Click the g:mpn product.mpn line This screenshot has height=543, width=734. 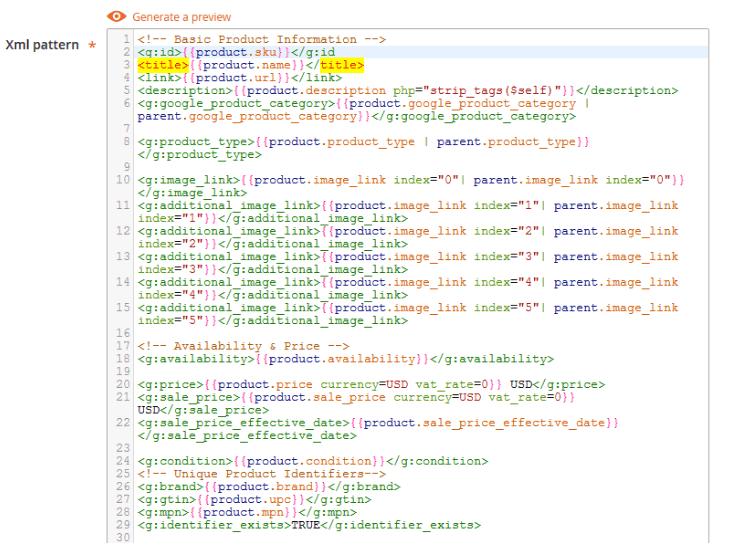click(x=247, y=513)
